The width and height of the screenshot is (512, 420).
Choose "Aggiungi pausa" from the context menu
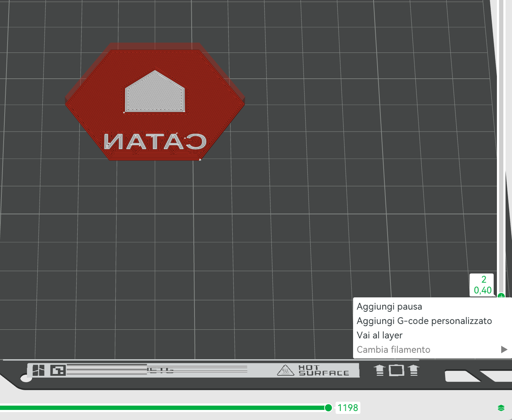pos(433,306)
